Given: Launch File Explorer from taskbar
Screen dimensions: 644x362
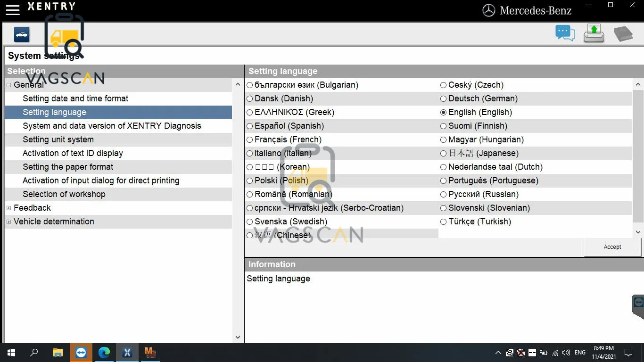Looking at the screenshot, I should point(58,353).
